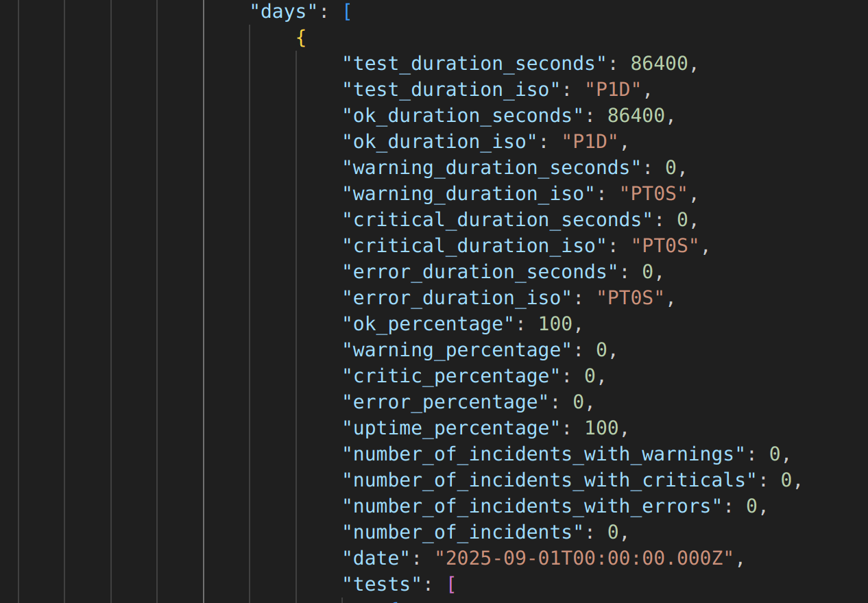This screenshot has width=868, height=603.
Task: Click the "number_of_incidents_with_warnings" key
Action: [544, 454]
